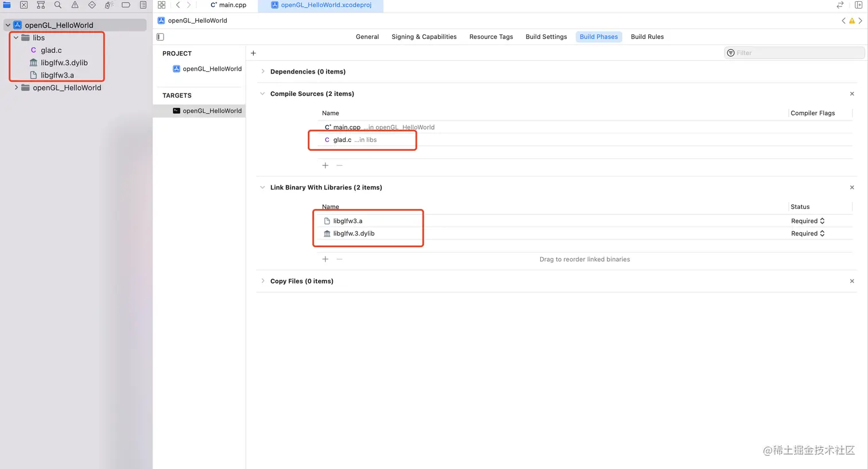Select the openGL_HelloWorld.xcodeproj editor tab
Screen dimensions: 868x469
(321, 5)
